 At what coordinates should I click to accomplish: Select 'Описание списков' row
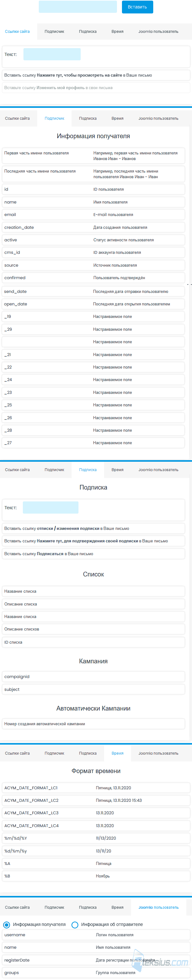point(93,629)
